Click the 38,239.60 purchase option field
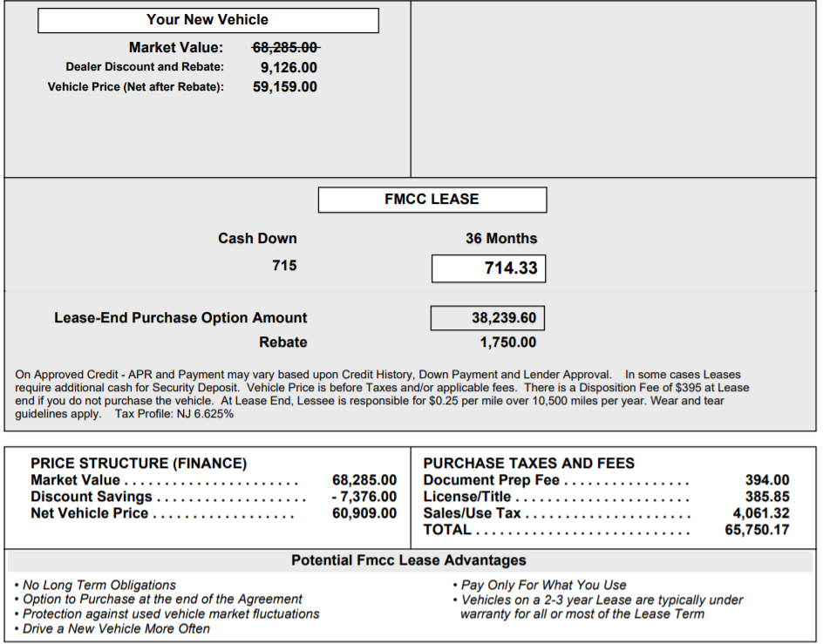Viewport: 823px width, 644px height. [487, 318]
